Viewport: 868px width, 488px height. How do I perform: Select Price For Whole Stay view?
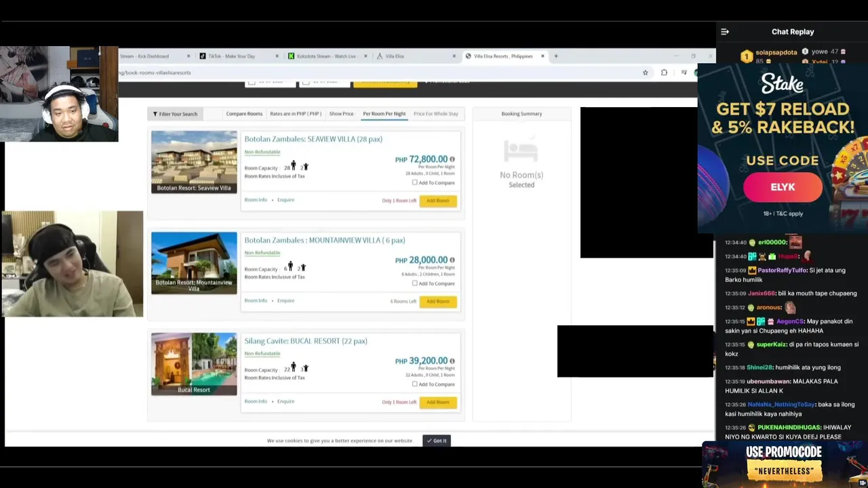pos(436,114)
